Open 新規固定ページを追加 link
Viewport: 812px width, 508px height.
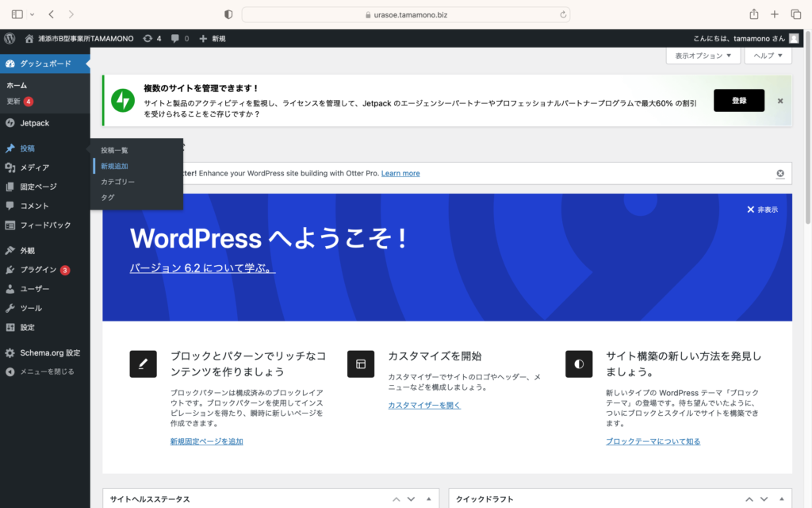coord(207,441)
